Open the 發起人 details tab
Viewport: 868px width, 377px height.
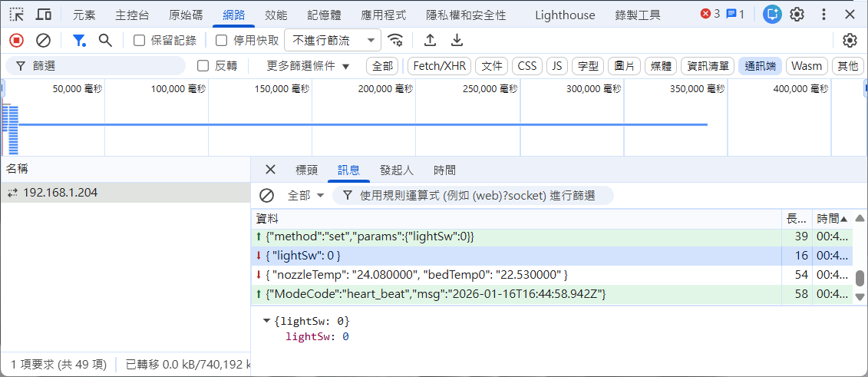(x=396, y=170)
